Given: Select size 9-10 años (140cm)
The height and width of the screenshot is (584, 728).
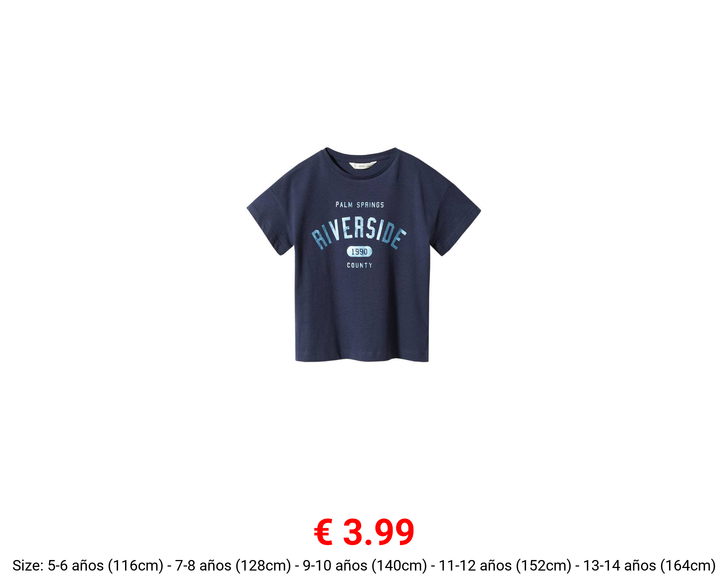Looking at the screenshot, I should click(365, 565).
